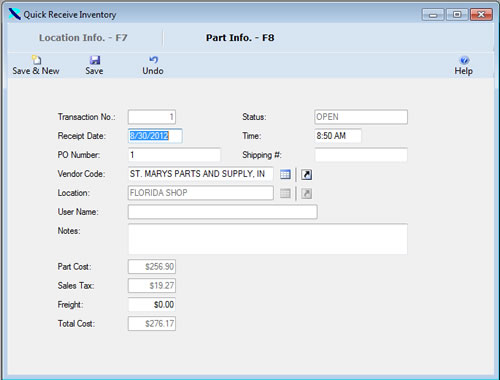Click the Notes: label
This screenshot has width=500, height=380.
(x=69, y=231)
